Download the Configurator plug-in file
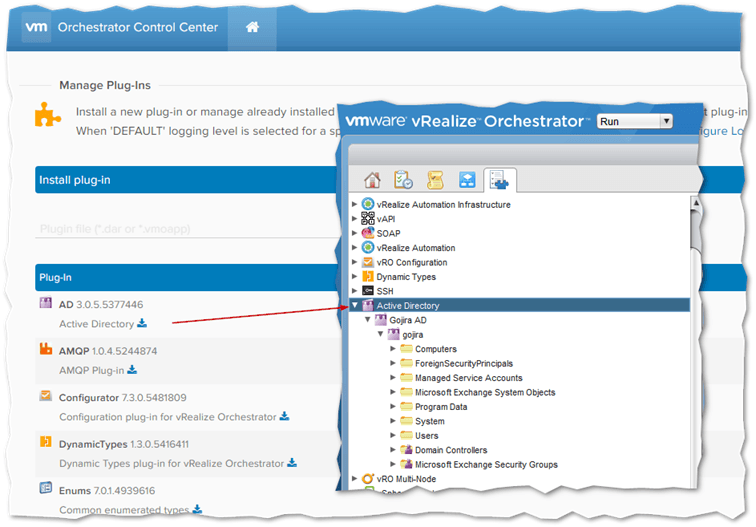The width and height of the screenshot is (756, 527). point(284,416)
